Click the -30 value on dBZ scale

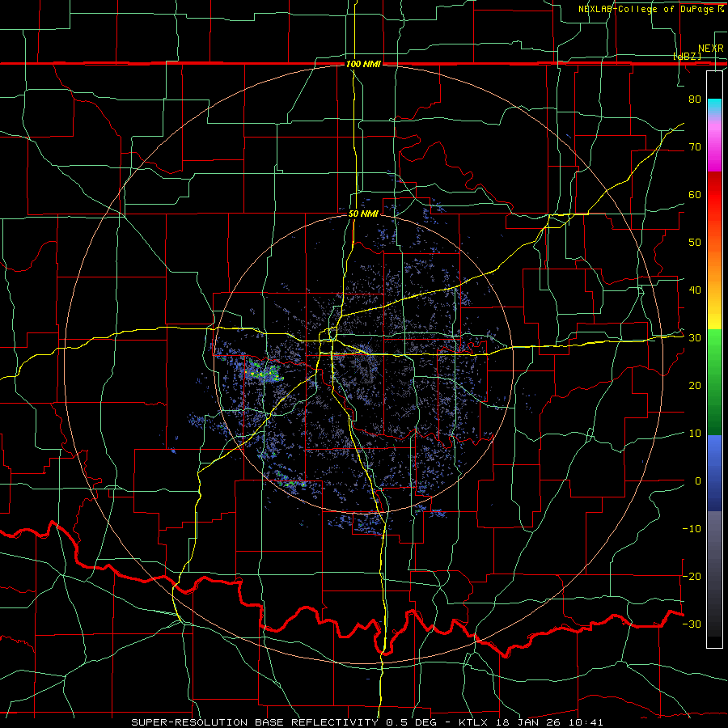pyautogui.click(x=692, y=624)
